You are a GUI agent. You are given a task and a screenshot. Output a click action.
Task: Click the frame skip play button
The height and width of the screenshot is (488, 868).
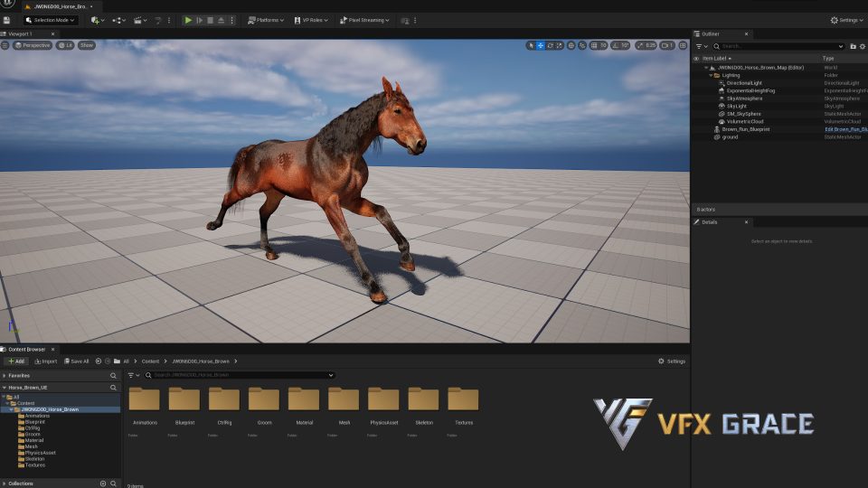click(x=200, y=21)
